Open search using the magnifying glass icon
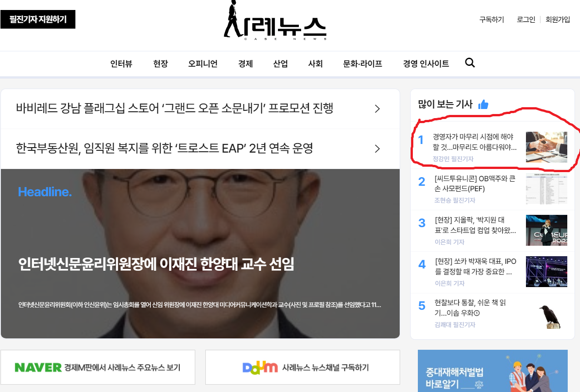 [469, 63]
